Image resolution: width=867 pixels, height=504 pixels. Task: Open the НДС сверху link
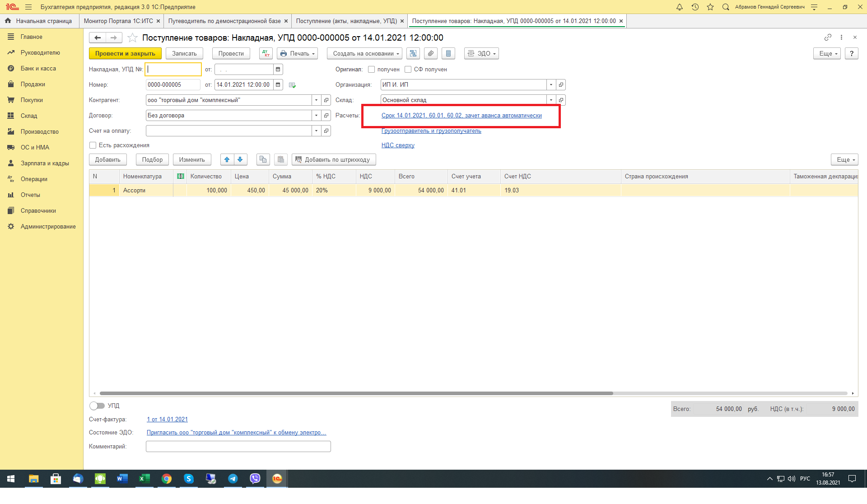[x=397, y=145]
